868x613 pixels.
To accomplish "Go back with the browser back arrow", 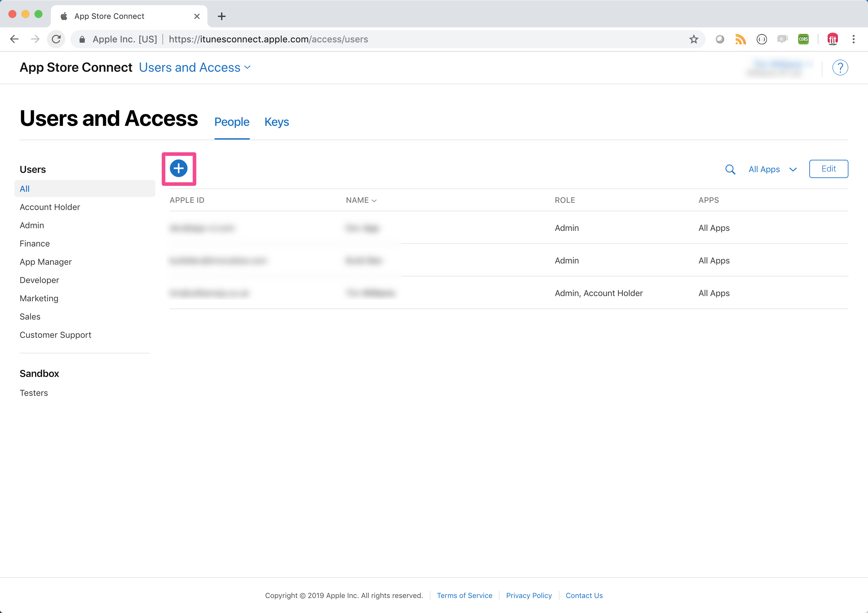I will click(14, 39).
